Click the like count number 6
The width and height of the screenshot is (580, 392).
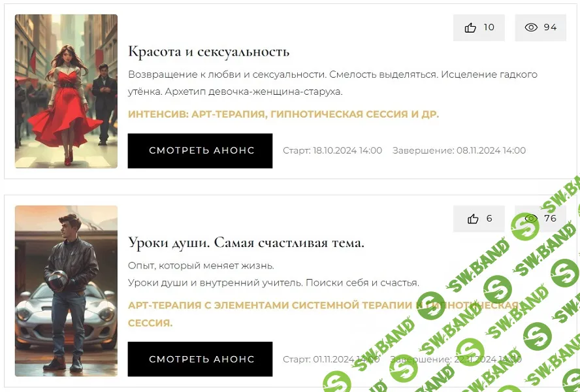click(489, 219)
